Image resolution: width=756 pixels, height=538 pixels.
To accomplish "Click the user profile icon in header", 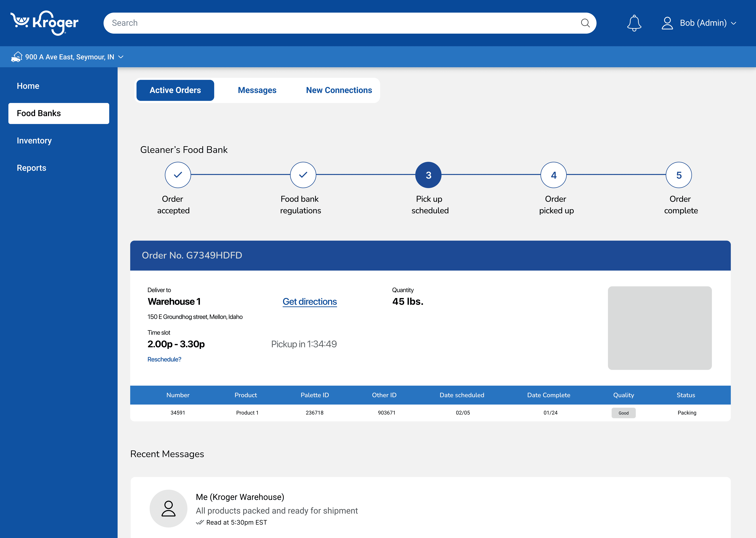I will 667,23.
